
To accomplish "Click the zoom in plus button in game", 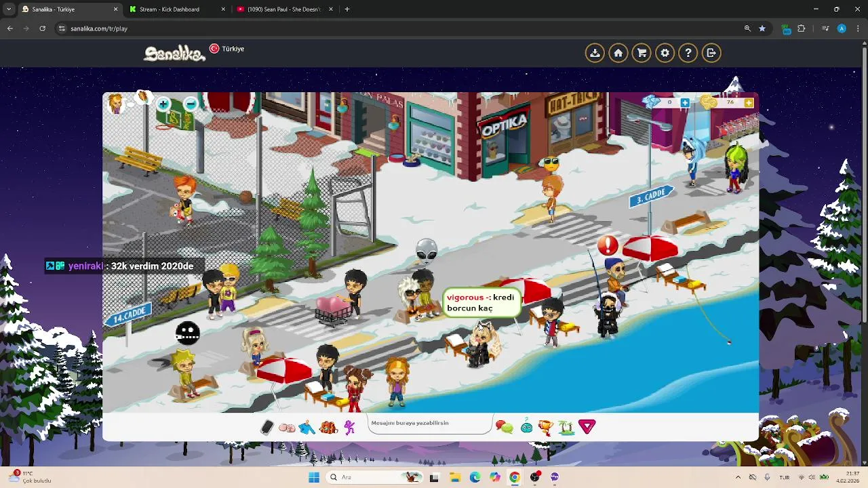I will 163,104.
